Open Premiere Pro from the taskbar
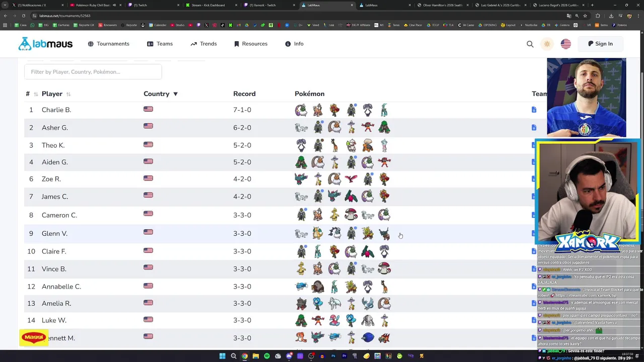This screenshot has width=644, height=362. [x=344, y=356]
